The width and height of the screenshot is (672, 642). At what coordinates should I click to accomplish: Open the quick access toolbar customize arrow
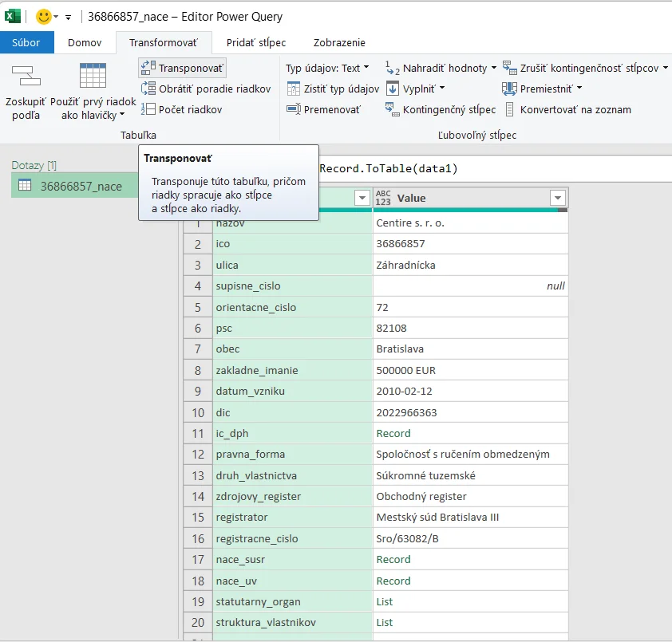[68, 17]
